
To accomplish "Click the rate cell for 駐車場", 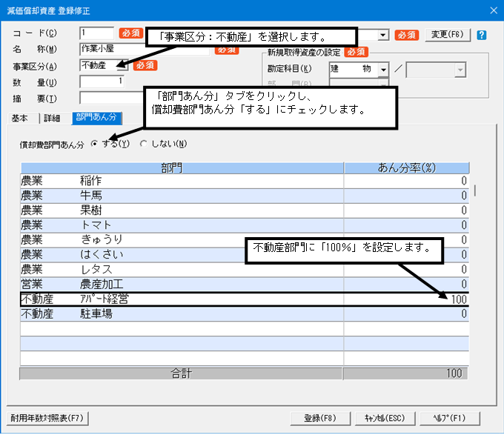I will point(407,314).
